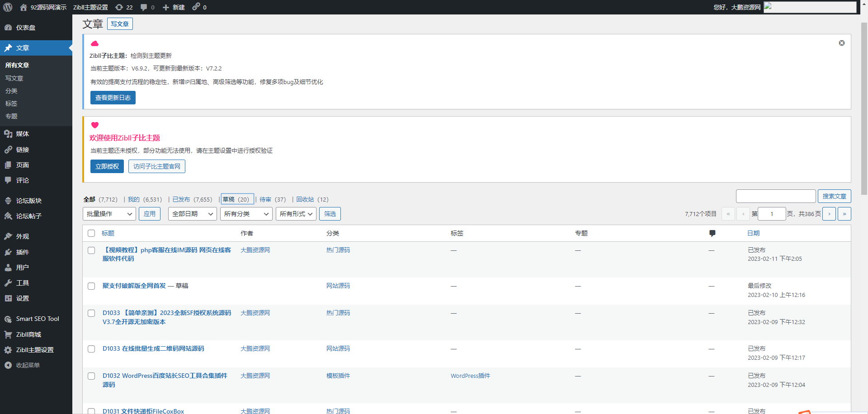Click the 论坛帖子 forum posts icon

[8, 216]
